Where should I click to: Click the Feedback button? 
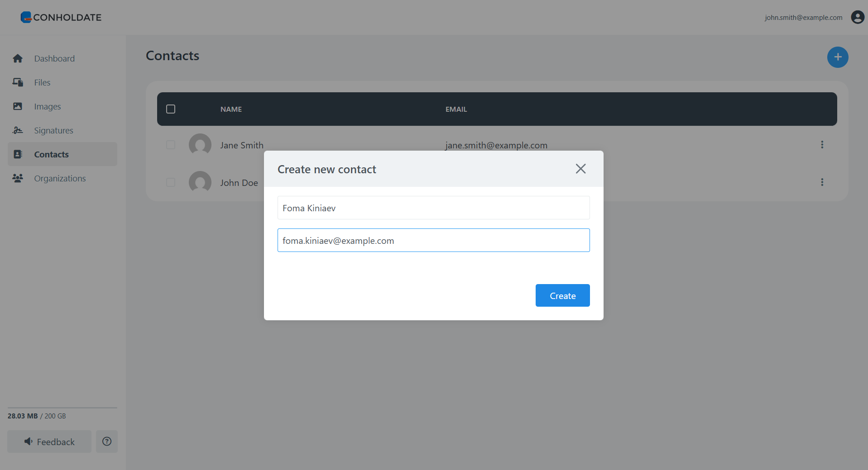pos(49,442)
